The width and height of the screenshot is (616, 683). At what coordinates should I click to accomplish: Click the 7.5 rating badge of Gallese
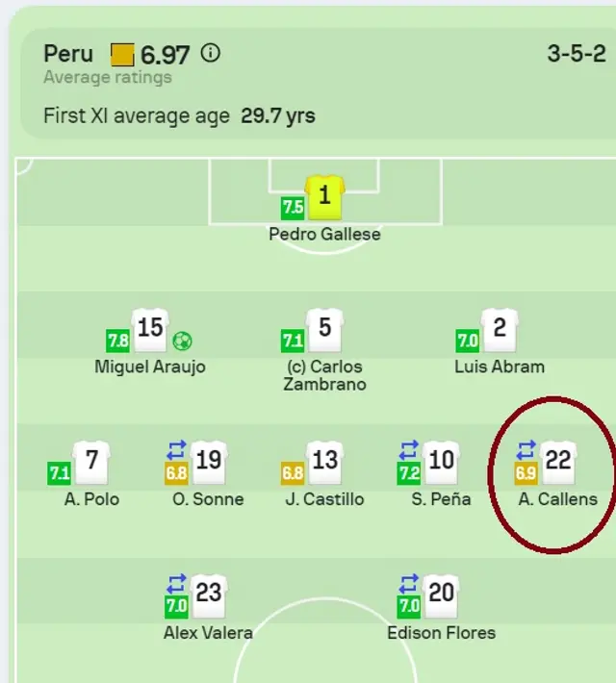coord(293,208)
